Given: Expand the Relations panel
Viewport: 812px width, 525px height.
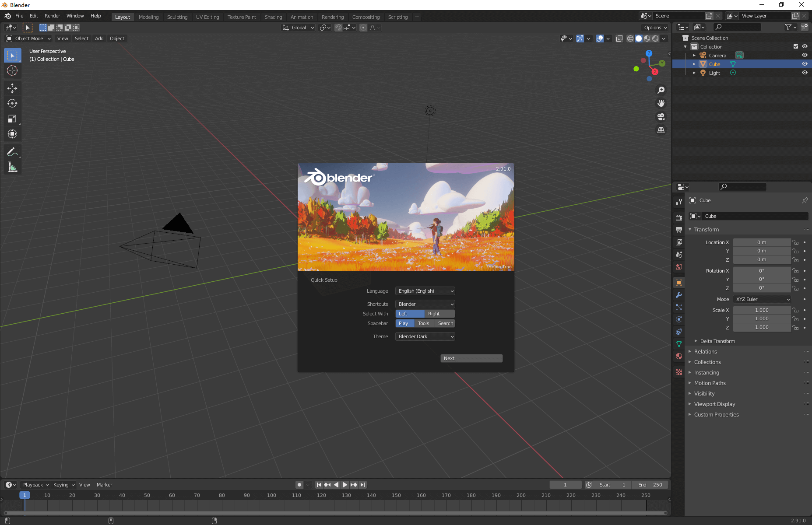Looking at the screenshot, I should click(706, 352).
